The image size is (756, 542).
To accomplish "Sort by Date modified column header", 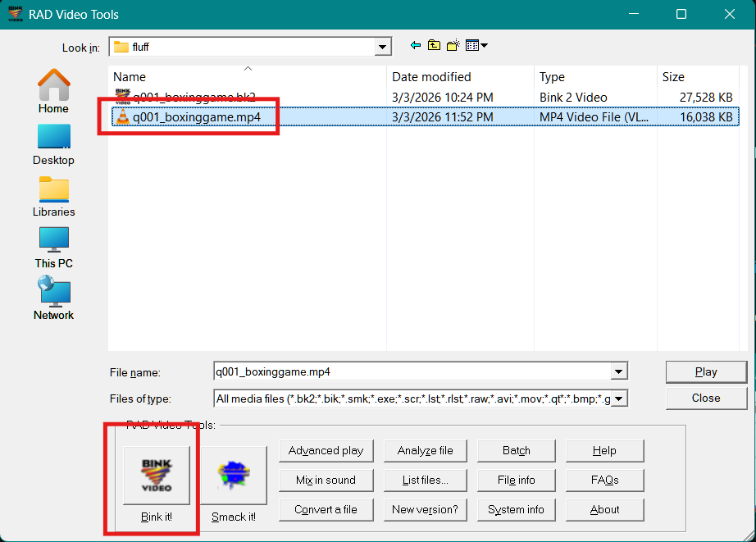I will [460, 77].
